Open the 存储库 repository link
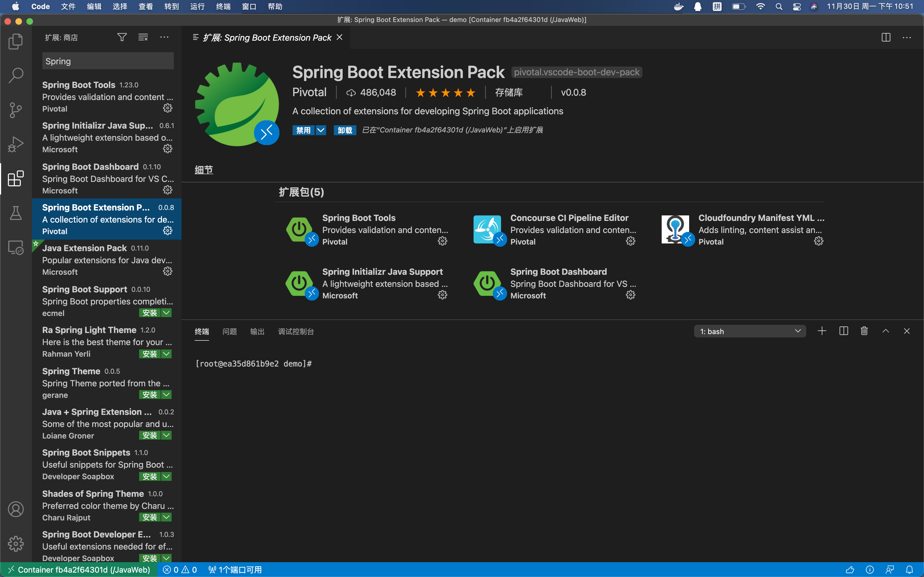The image size is (924, 577). (x=508, y=92)
